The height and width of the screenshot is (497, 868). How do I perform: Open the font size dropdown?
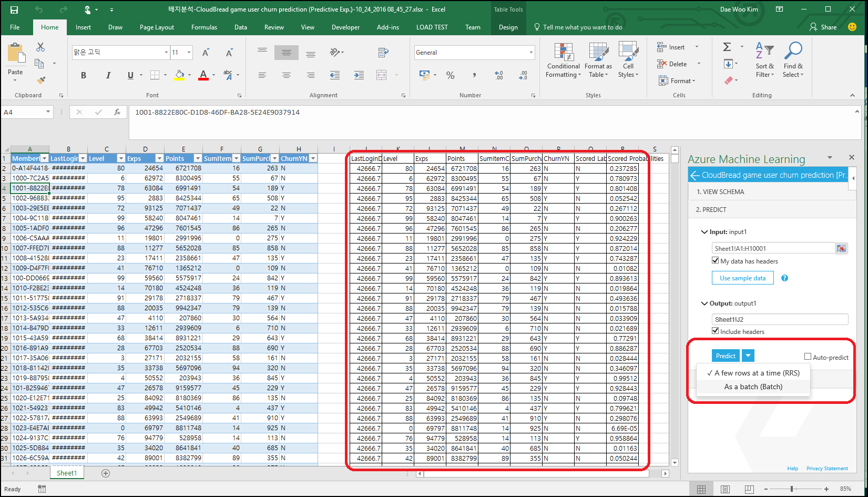pyautogui.click(x=189, y=53)
